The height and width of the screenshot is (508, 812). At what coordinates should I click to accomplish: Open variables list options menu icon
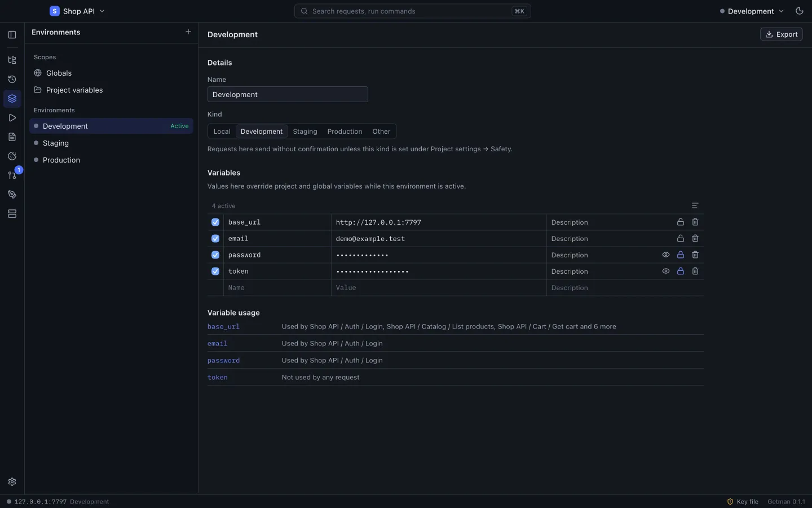tap(695, 206)
